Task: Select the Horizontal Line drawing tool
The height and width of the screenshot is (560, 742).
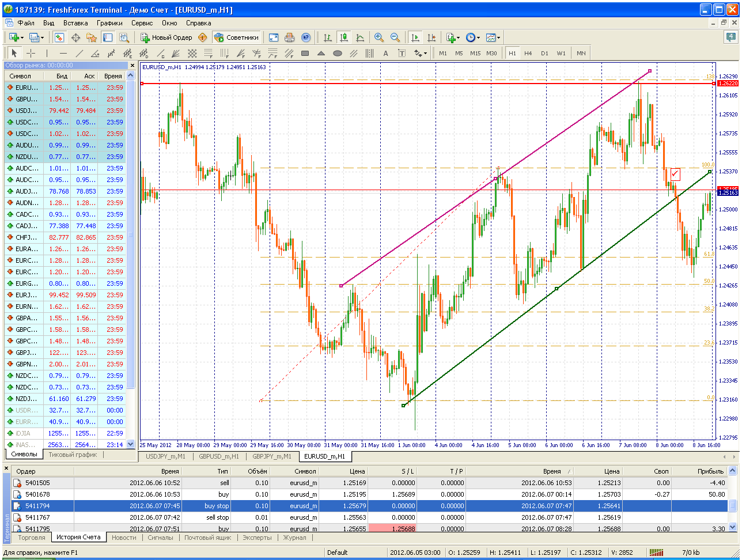Action: [63, 53]
